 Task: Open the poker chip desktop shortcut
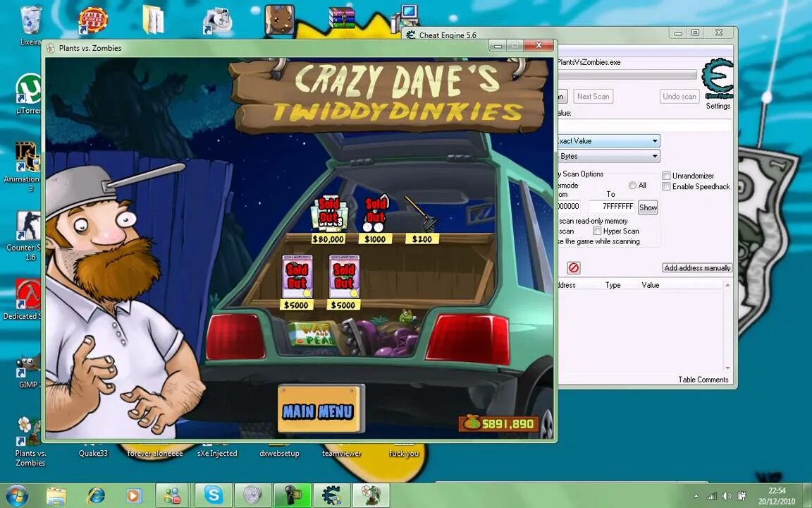coord(93,20)
